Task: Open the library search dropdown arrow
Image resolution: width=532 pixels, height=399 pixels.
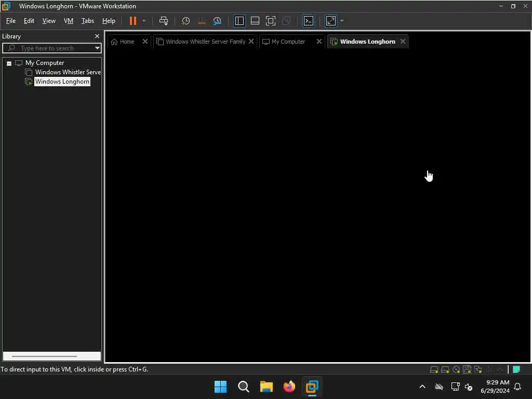Action: pos(97,48)
